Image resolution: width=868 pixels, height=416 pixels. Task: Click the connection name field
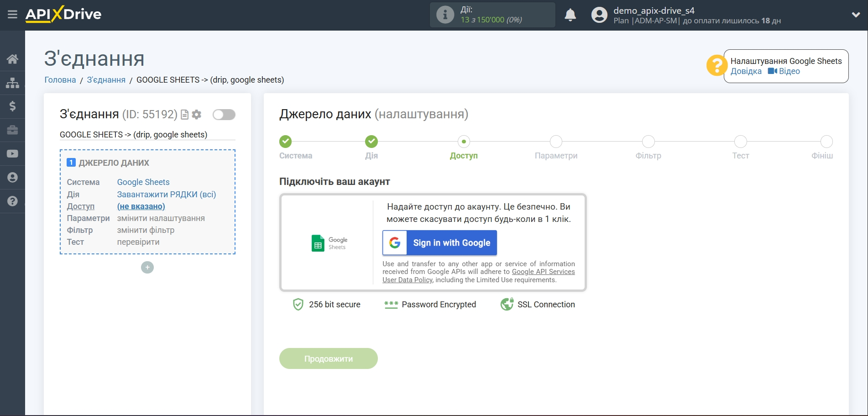pos(147,135)
